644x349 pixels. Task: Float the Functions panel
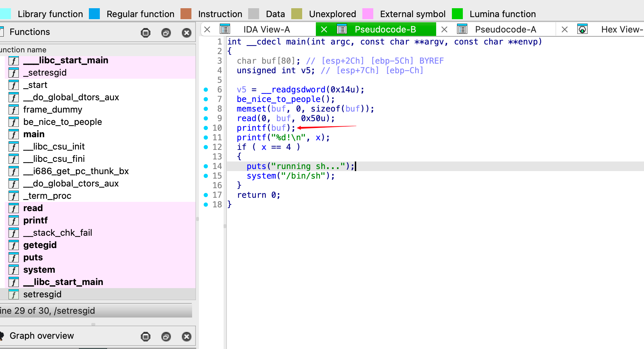[x=166, y=33]
